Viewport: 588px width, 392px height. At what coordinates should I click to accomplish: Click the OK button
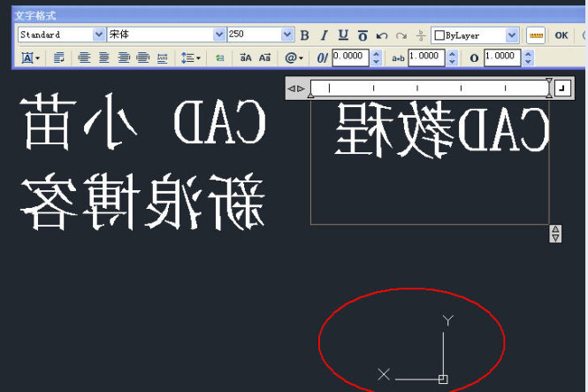[x=561, y=35]
